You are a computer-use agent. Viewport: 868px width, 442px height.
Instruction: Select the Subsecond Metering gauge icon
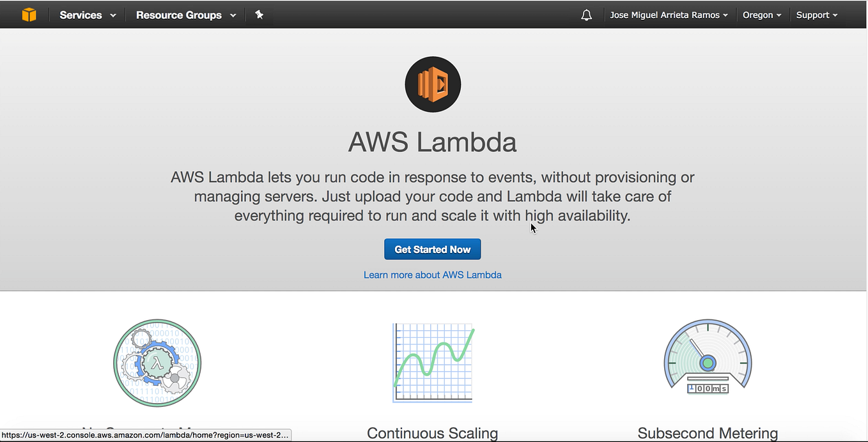708,358
